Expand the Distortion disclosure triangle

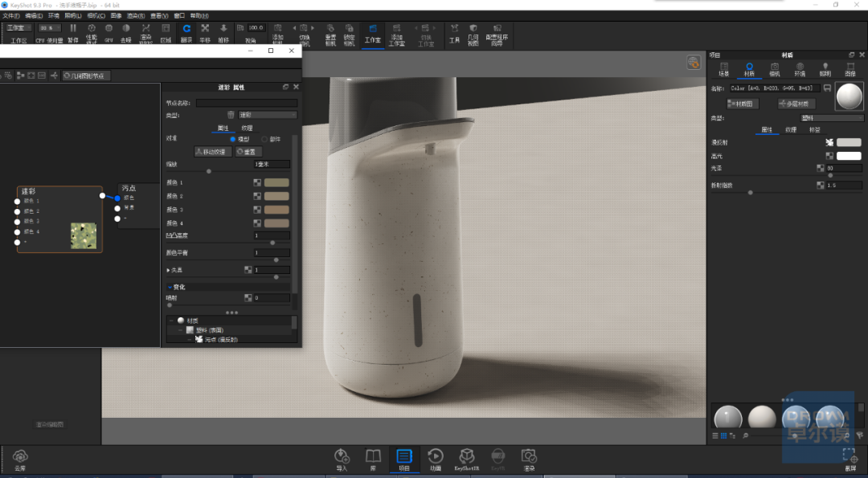tap(168, 270)
